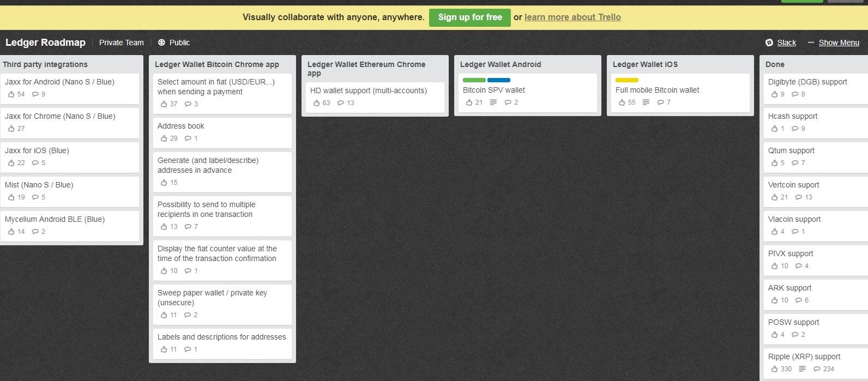The height and width of the screenshot is (381, 868).
Task: Click description icon on Bitcoin SPV wallet card
Action: [493, 102]
